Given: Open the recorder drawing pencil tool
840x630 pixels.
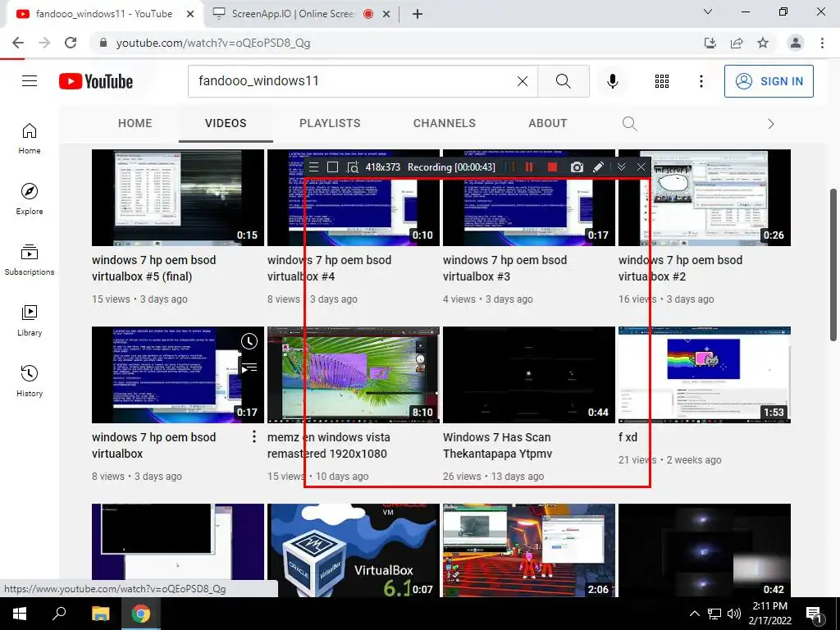Looking at the screenshot, I should (598, 167).
